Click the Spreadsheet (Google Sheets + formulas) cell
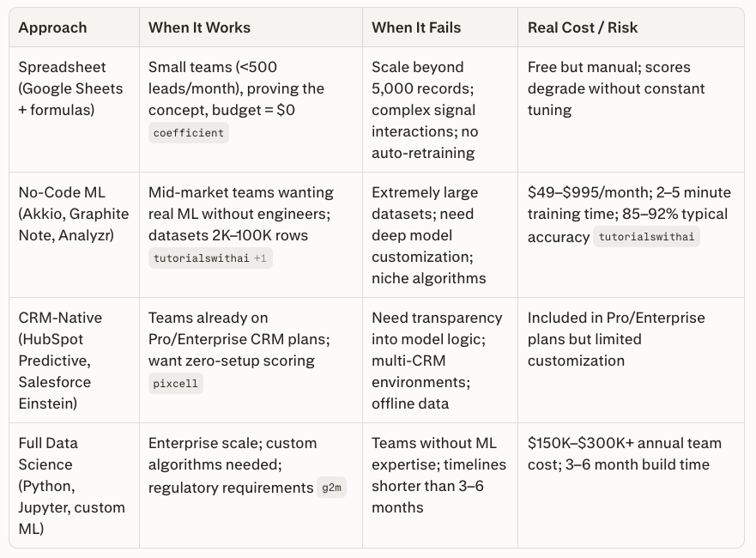 pos(70,88)
